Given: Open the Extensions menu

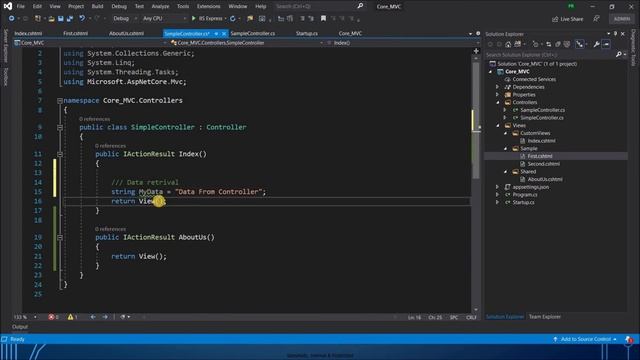Looking at the screenshot, I should pos(209,6).
